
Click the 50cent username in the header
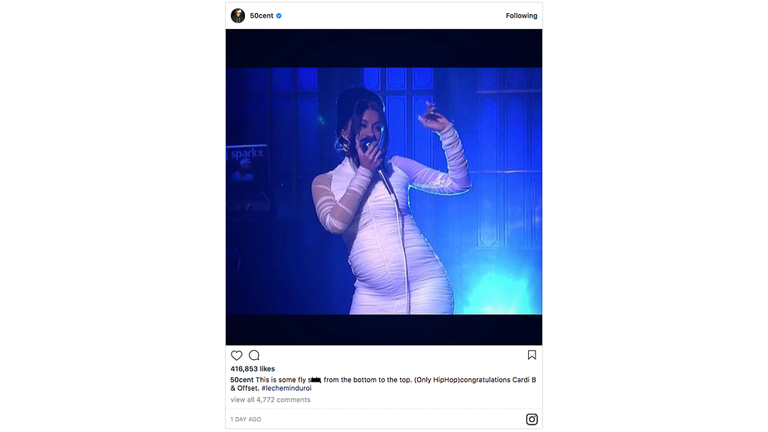point(262,16)
